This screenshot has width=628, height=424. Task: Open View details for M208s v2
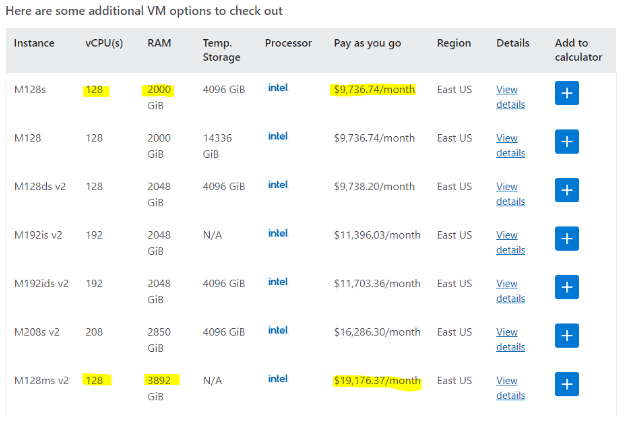point(510,339)
